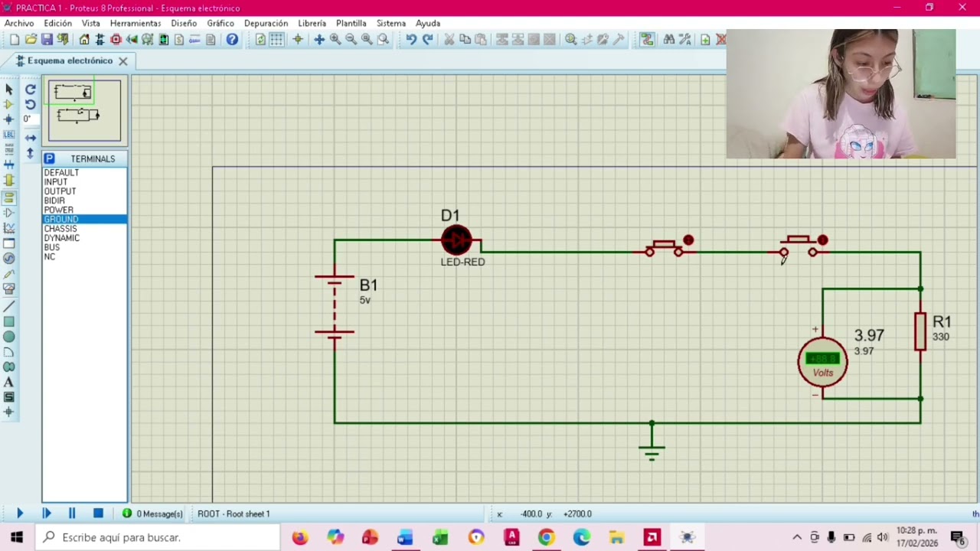The width and height of the screenshot is (980, 551).
Task: Select the Generator mode tool
Action: (x=9, y=259)
